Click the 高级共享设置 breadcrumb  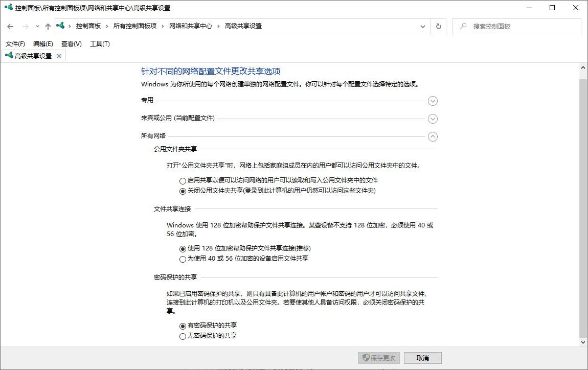243,26
